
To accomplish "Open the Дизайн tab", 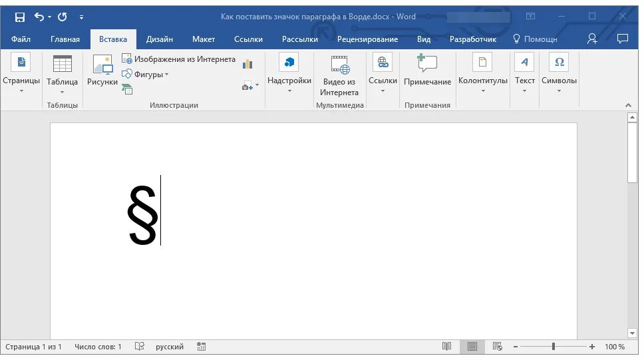I will click(160, 39).
